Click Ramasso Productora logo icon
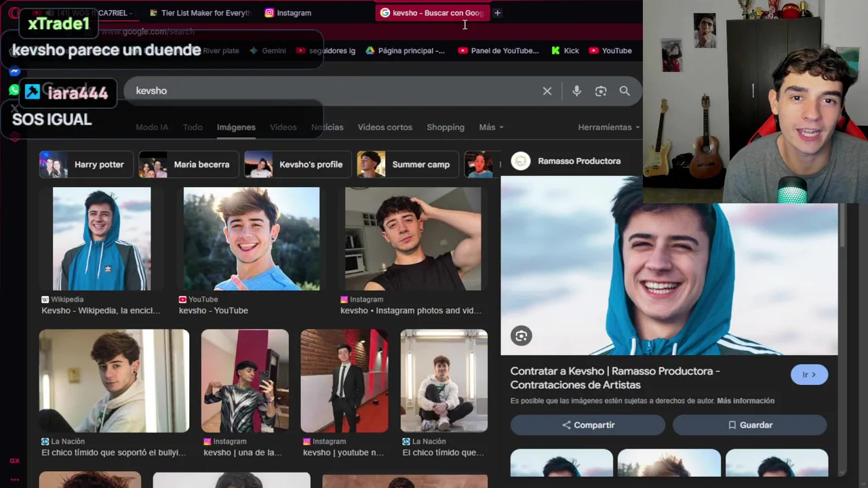868x488 pixels. click(x=521, y=161)
